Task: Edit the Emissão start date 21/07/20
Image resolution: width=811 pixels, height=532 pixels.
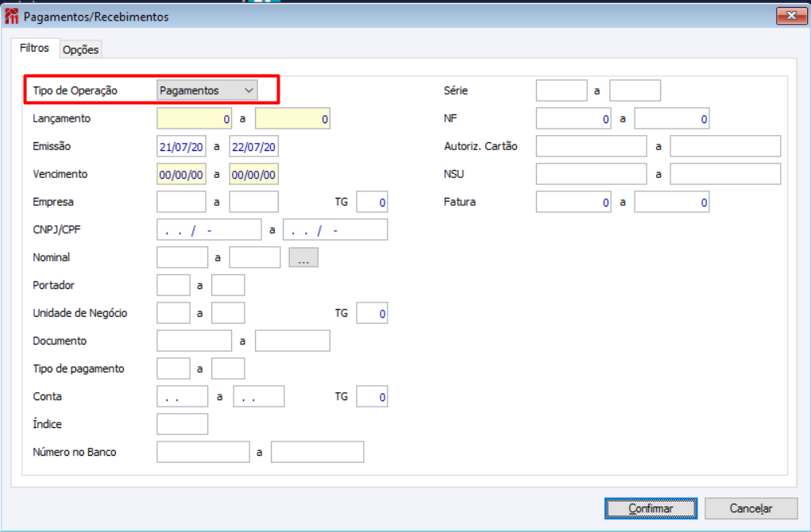Action: click(181, 146)
